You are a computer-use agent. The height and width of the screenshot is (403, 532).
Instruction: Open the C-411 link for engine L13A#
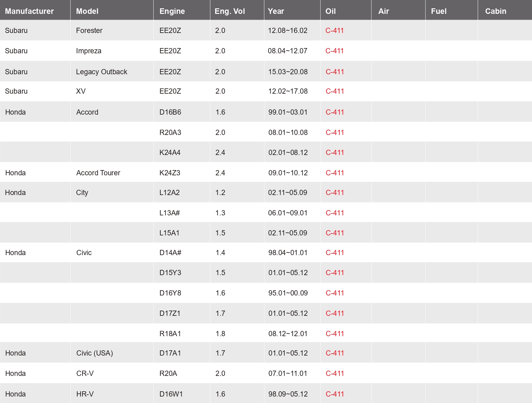click(335, 213)
